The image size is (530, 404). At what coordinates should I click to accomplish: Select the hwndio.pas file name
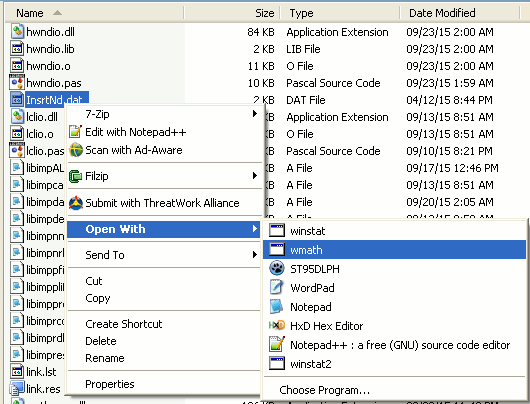[x=54, y=83]
